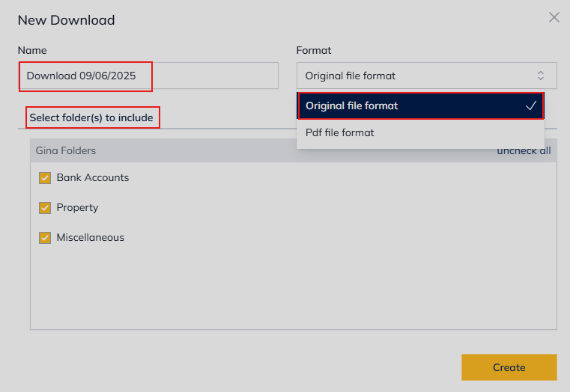Click the Format field label
This screenshot has height=392, width=570.
pos(314,50)
